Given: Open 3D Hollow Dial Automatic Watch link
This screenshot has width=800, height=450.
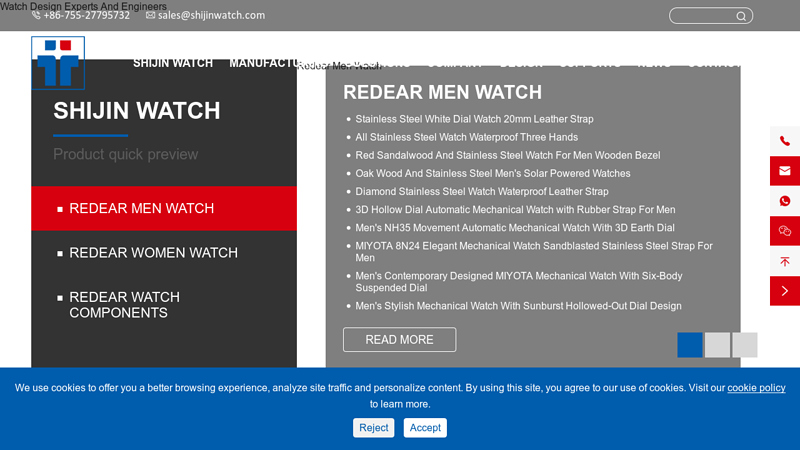Looking at the screenshot, I should pos(515,210).
